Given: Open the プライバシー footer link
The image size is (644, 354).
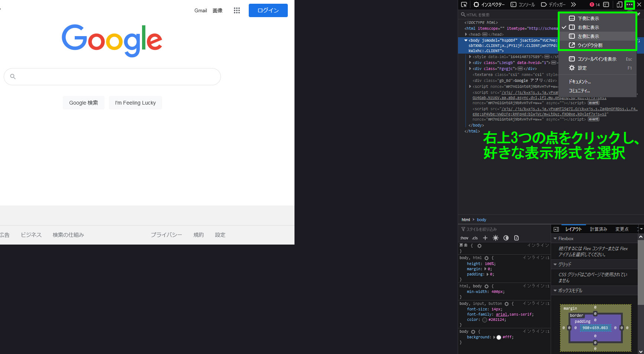Looking at the screenshot, I should (166, 235).
